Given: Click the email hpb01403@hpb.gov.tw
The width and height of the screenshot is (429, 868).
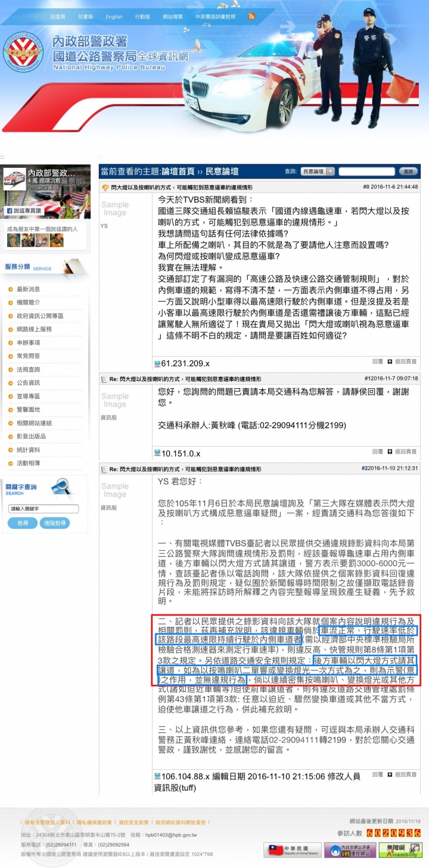Looking at the screenshot, I should [x=171, y=835].
